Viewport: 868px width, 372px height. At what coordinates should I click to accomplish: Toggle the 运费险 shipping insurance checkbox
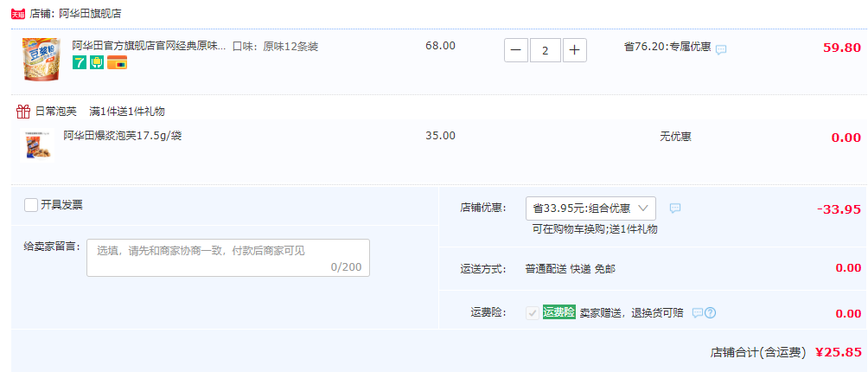pos(533,313)
